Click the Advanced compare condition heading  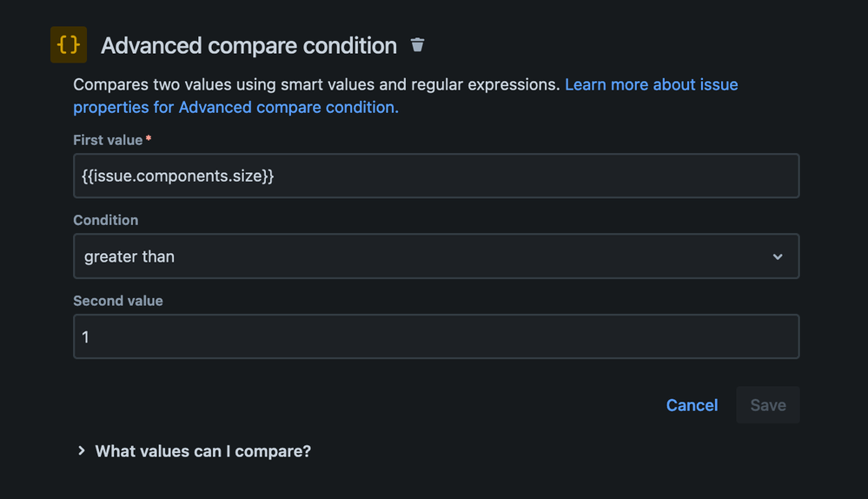point(248,45)
